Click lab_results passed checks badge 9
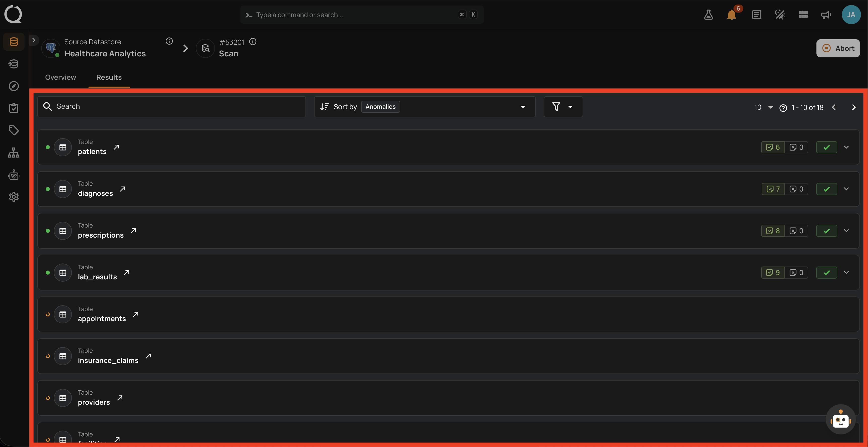The image size is (868, 447). [773, 273]
